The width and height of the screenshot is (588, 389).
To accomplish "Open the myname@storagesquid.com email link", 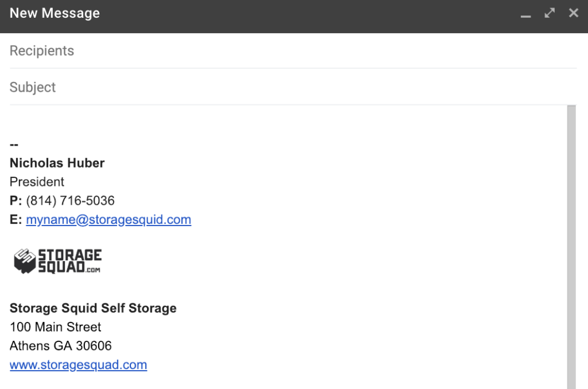I will click(109, 220).
